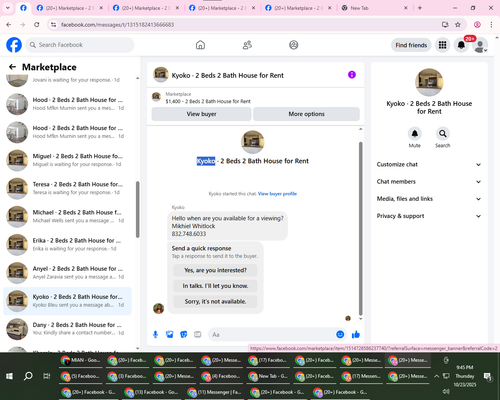Open the profile circle icon in navigation
Viewport: 500px width, 400px height.
tap(294, 45)
